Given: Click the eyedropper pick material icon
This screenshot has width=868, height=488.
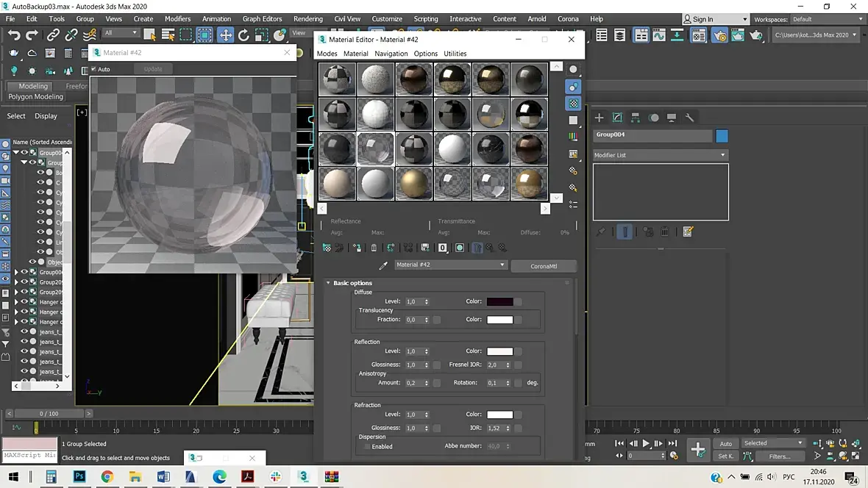Looking at the screenshot, I should pos(383,265).
